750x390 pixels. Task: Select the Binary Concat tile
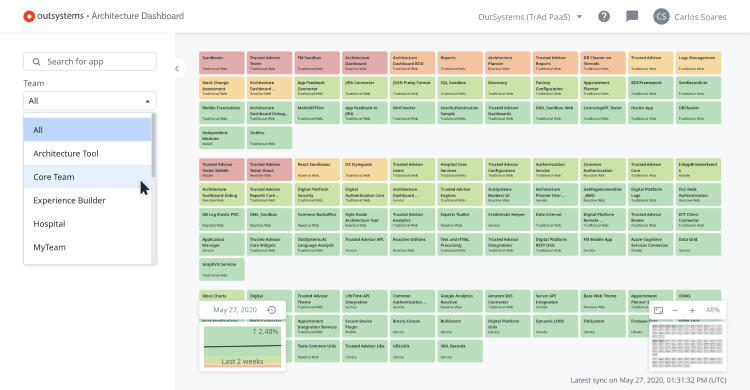pos(412,326)
